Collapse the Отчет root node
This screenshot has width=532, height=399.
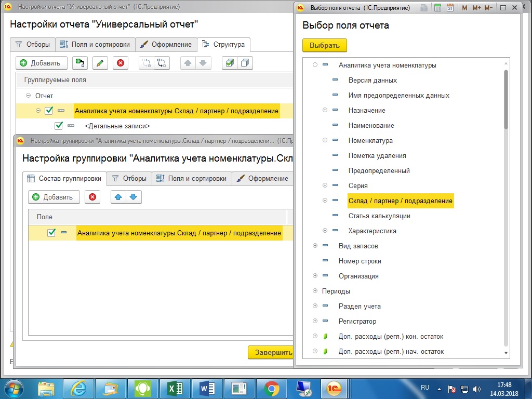[28, 96]
